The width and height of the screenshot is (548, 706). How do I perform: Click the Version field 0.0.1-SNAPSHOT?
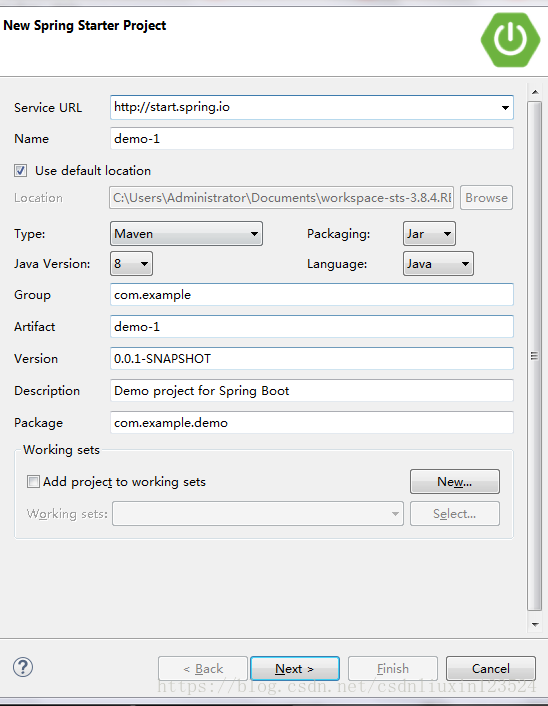pos(312,359)
